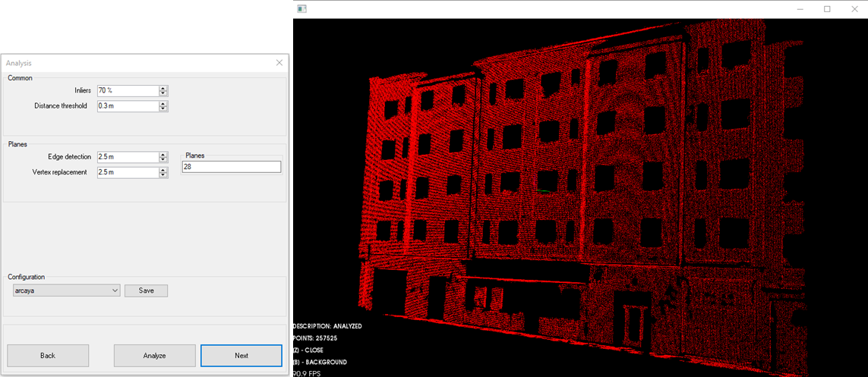Edit the Distance threshold field
This screenshot has height=377, width=868.
coord(128,106)
